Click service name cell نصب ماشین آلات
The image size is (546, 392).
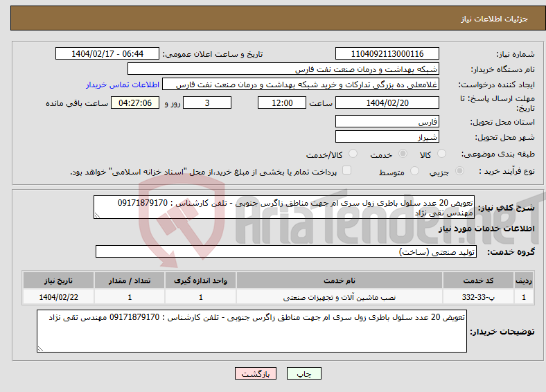tap(339, 297)
